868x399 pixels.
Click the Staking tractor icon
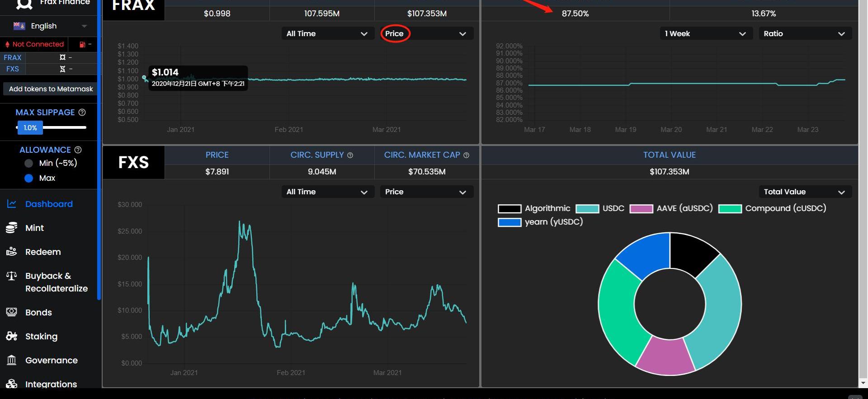[12, 336]
